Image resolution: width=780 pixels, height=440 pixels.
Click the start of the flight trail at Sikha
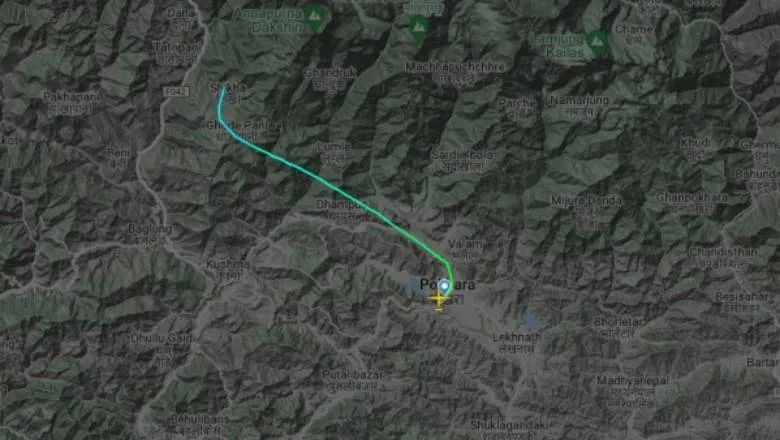pyautogui.click(x=223, y=88)
